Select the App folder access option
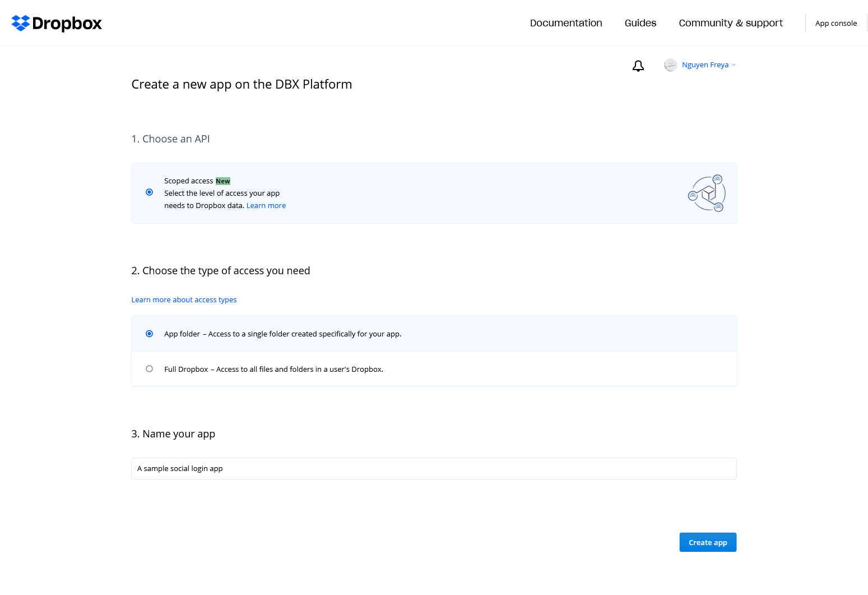 (150, 334)
